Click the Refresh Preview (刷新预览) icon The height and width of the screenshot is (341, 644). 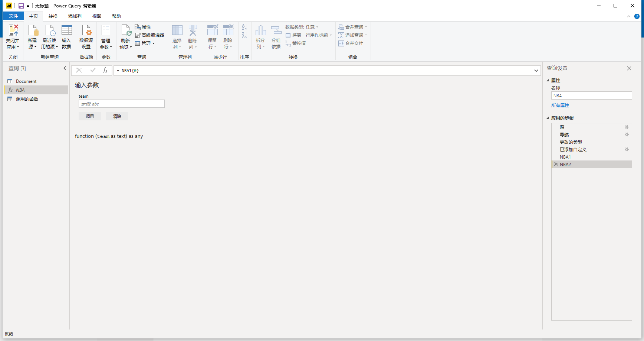[126, 30]
